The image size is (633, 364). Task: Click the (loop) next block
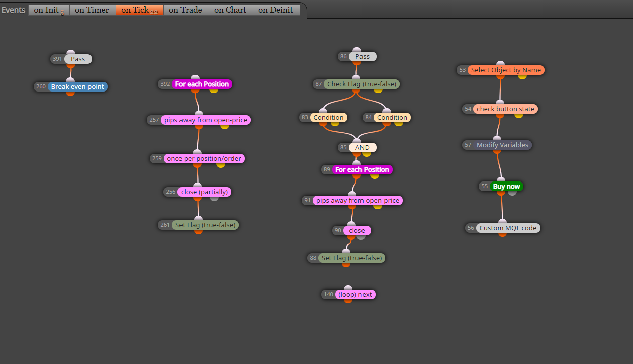point(355,294)
